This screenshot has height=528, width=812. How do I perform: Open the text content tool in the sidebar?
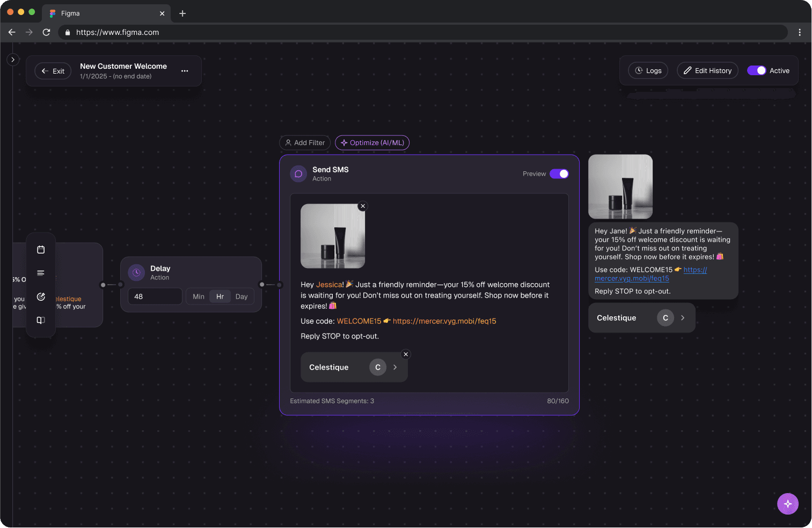point(41,273)
